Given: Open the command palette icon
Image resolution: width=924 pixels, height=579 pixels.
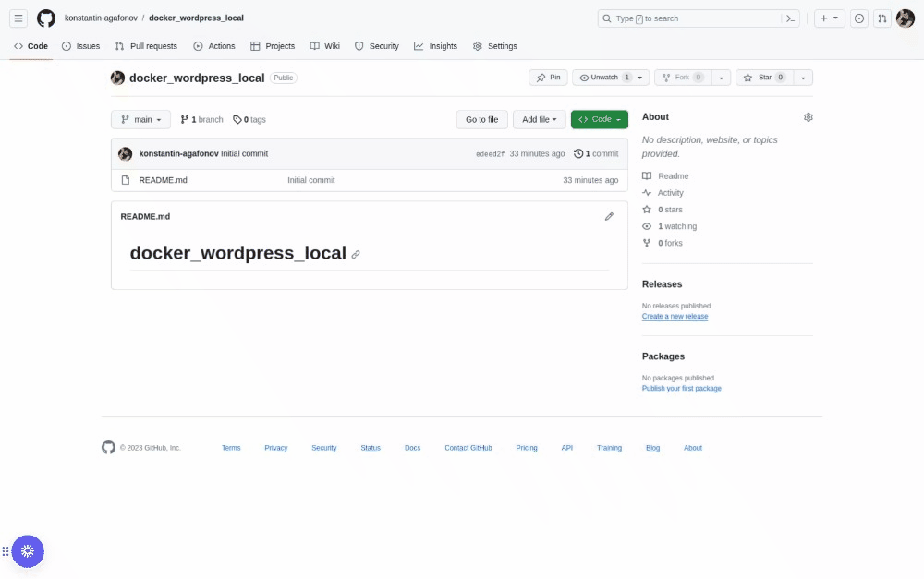Looking at the screenshot, I should pyautogui.click(x=791, y=18).
